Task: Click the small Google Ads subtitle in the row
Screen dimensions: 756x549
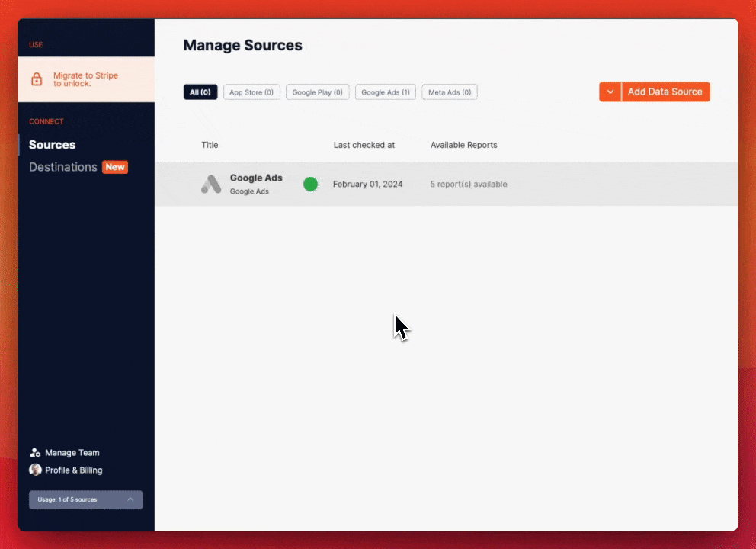Action: pyautogui.click(x=249, y=191)
